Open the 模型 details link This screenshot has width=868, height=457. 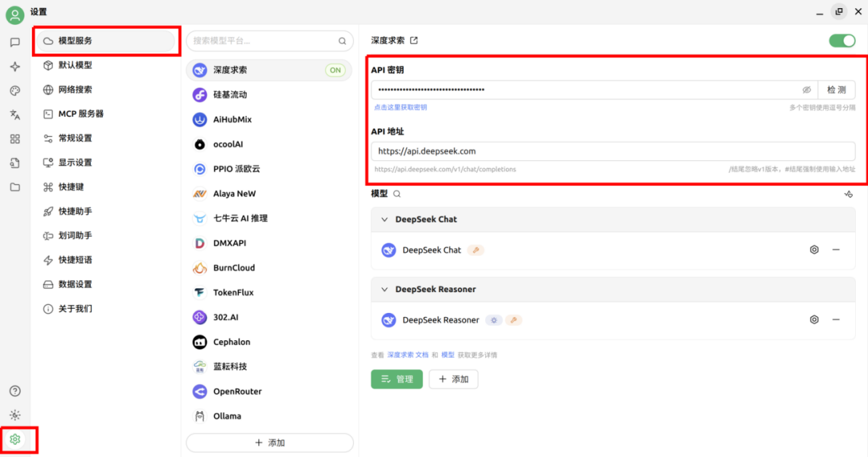[x=448, y=355]
